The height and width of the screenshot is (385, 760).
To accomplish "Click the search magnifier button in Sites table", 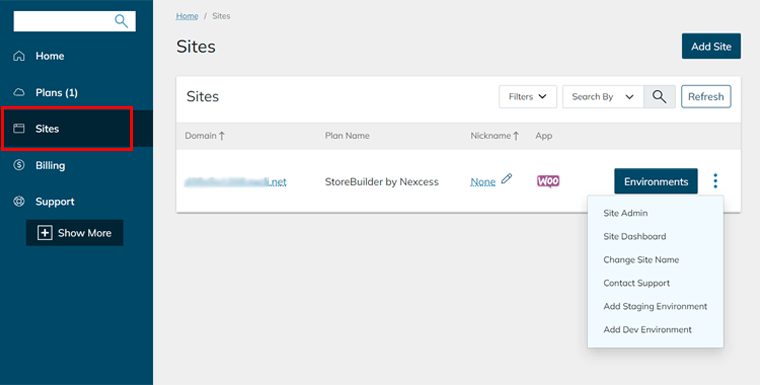I will pos(659,96).
